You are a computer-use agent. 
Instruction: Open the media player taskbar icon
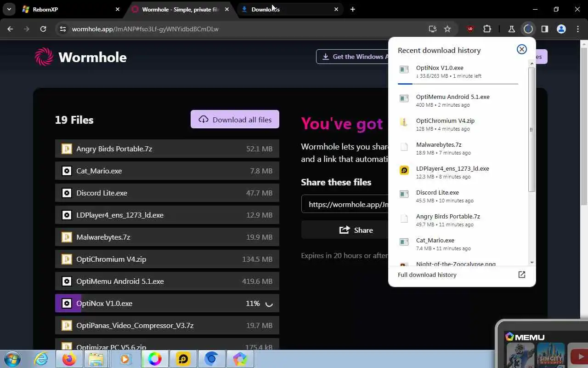(x=125, y=359)
